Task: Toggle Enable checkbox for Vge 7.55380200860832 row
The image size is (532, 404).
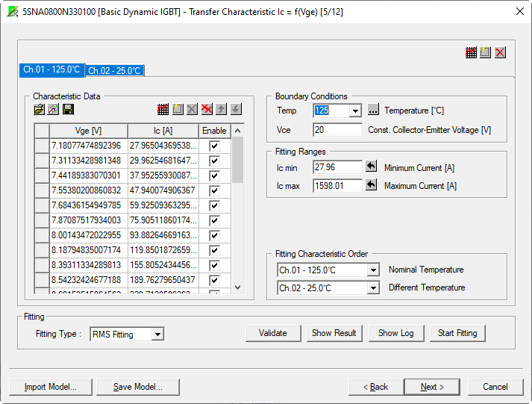Action: pyautogui.click(x=214, y=190)
